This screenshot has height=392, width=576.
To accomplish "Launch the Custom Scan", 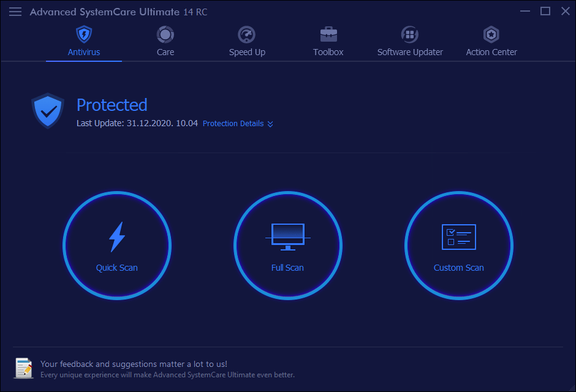I will [x=459, y=245].
